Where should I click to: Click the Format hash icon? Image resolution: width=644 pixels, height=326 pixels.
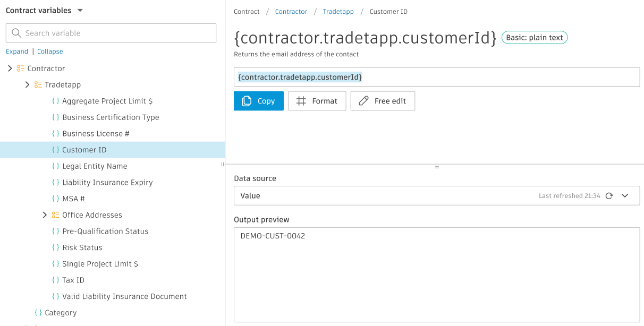(x=301, y=101)
